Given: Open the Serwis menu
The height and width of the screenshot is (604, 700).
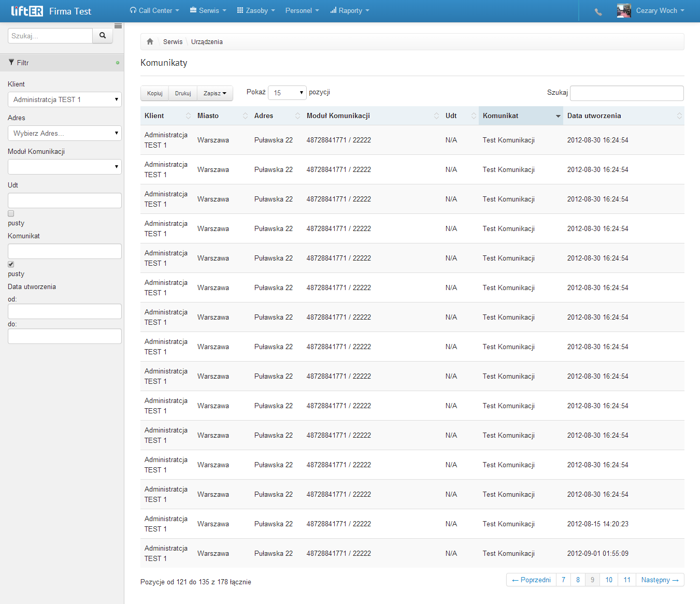Looking at the screenshot, I should point(208,10).
